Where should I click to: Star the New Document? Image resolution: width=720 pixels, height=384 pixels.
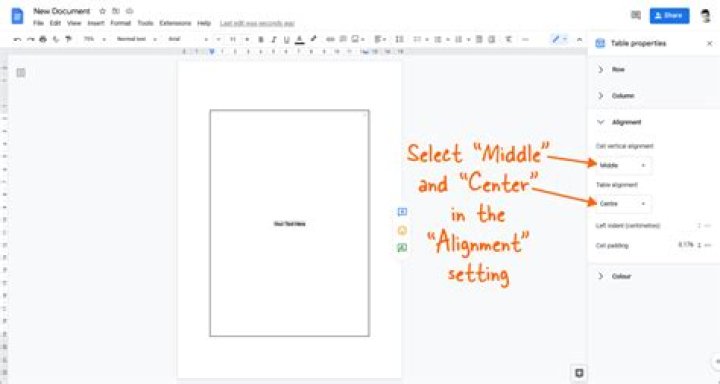[x=102, y=11]
